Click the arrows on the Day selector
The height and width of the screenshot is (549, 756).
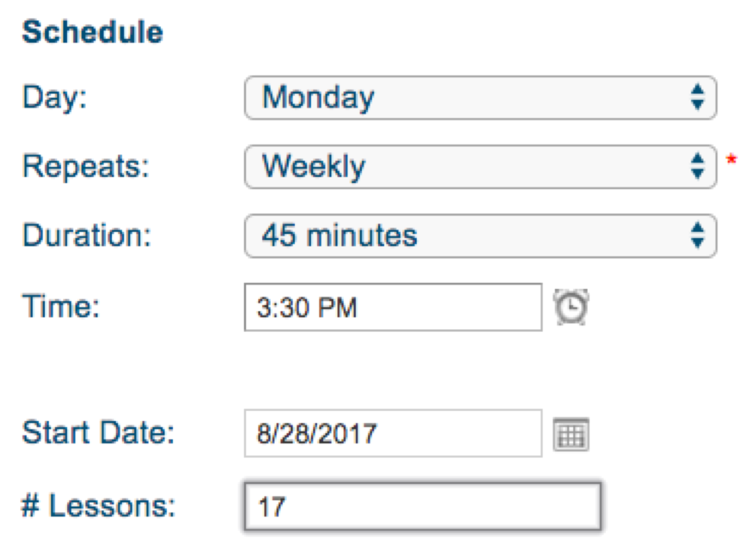(x=697, y=98)
